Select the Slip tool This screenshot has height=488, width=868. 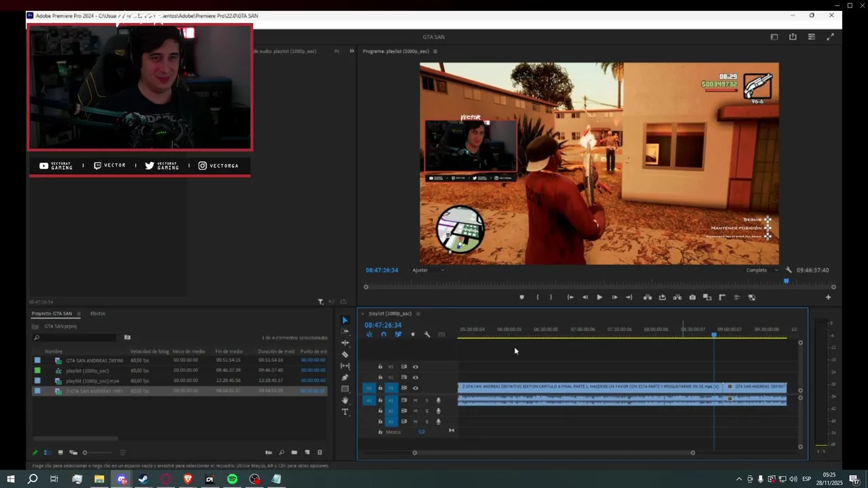(344, 366)
